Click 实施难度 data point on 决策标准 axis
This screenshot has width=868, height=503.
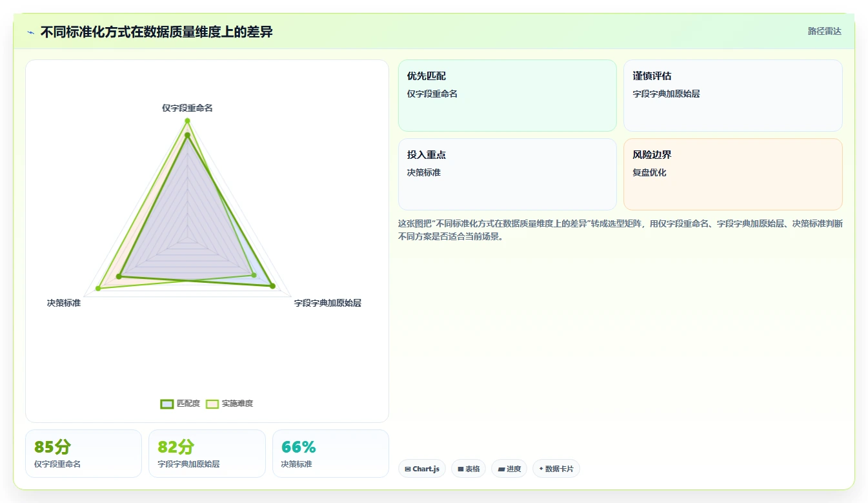coord(98,288)
